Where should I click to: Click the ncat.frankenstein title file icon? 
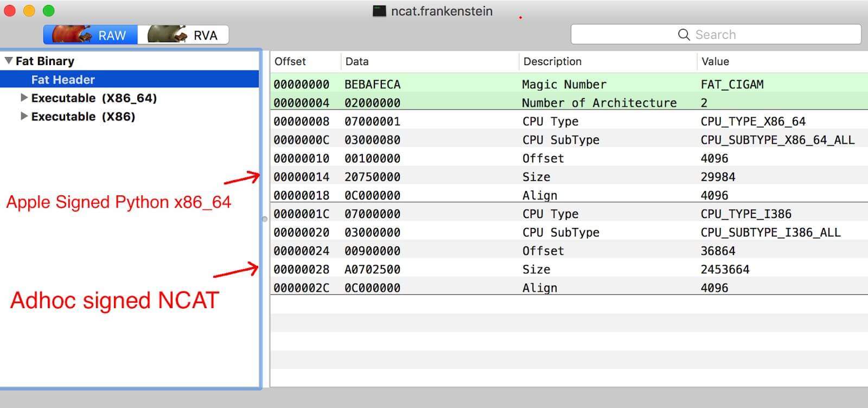(x=379, y=11)
